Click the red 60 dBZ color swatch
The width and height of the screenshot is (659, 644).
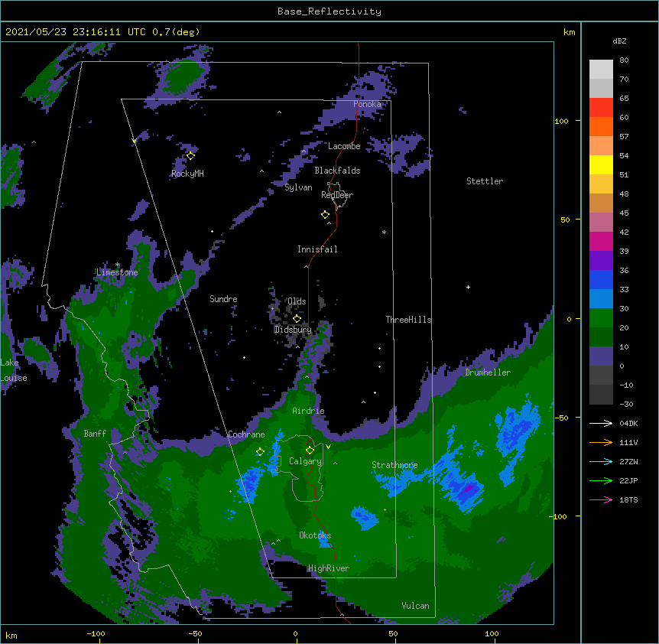(601, 108)
